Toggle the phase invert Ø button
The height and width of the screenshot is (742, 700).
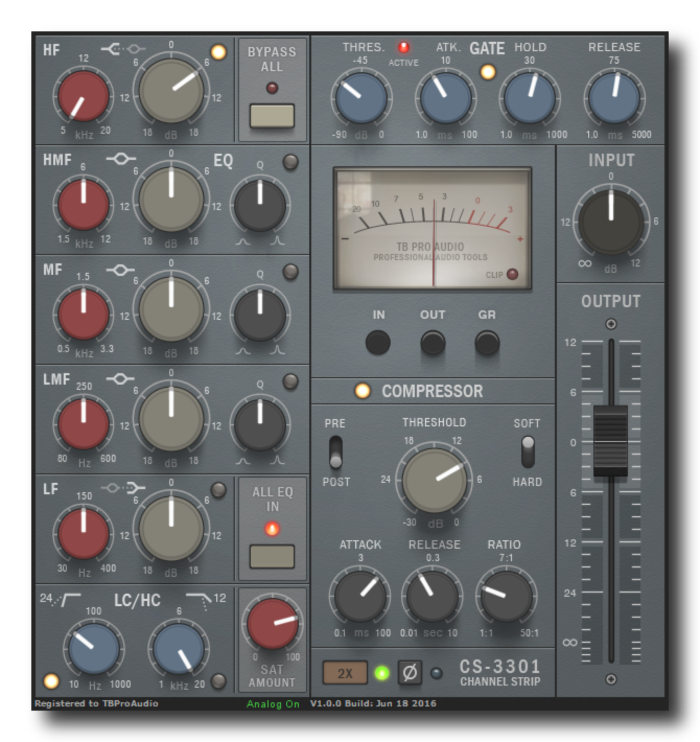pos(410,673)
